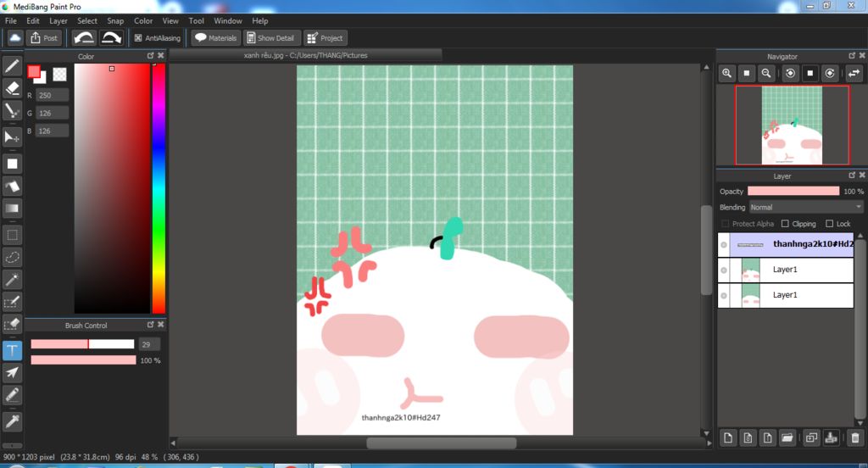Create a new layer with the page icon
868x468 pixels.
[728, 438]
